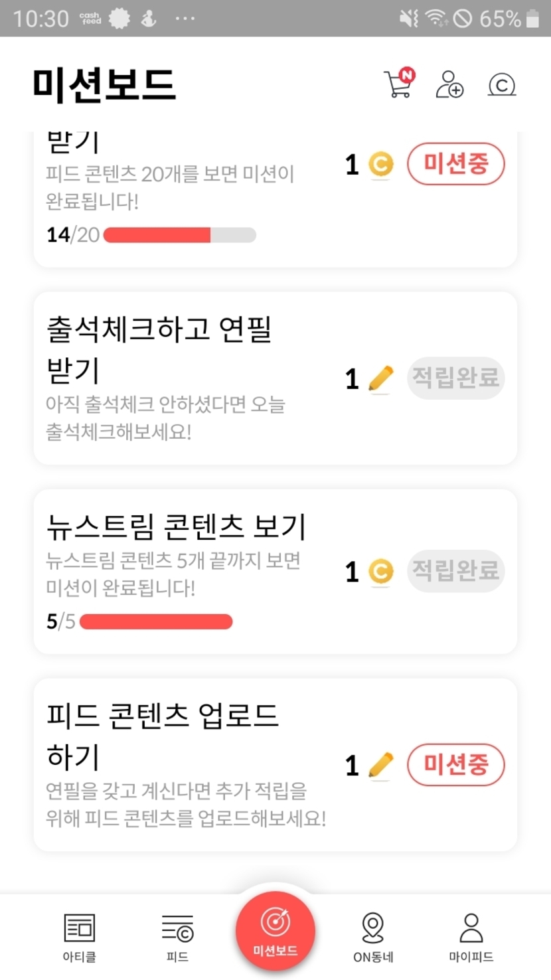The image size is (551, 980).
Task: Open the shopping cart icon
Action: (398, 84)
